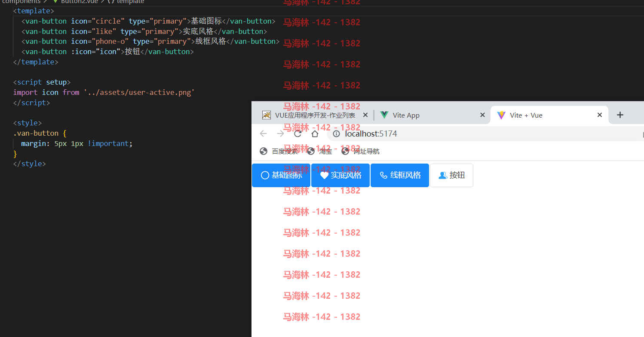Click the browser forward arrow
The image size is (644, 337).
point(281,134)
